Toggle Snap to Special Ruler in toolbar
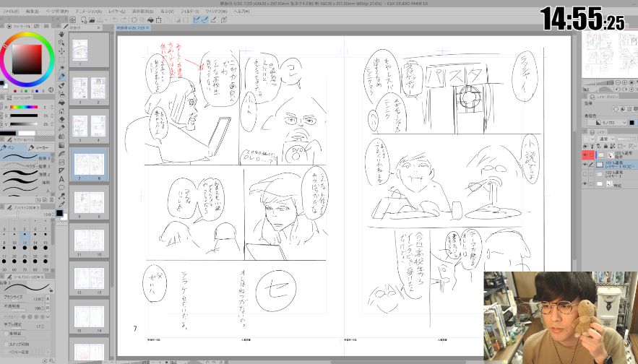Image resolution: width=638 pixels, height=364 pixels. pos(204,19)
